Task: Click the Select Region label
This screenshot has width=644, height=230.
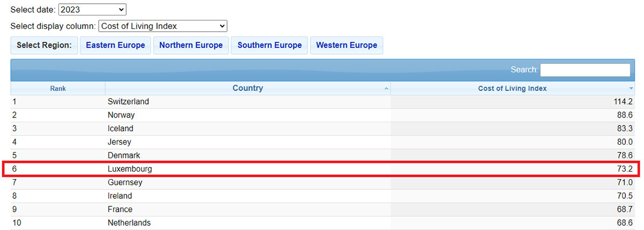Action: click(44, 45)
